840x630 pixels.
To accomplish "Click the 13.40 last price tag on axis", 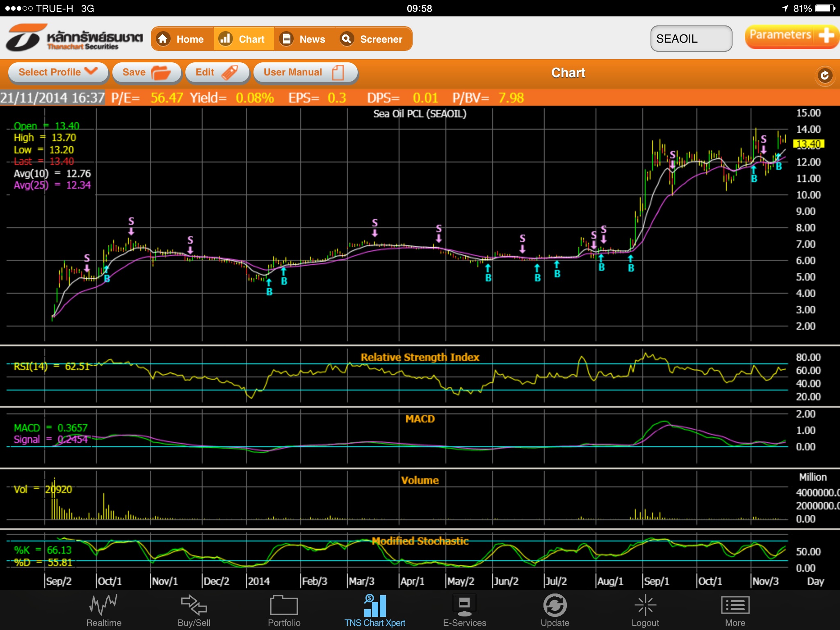I will [808, 144].
